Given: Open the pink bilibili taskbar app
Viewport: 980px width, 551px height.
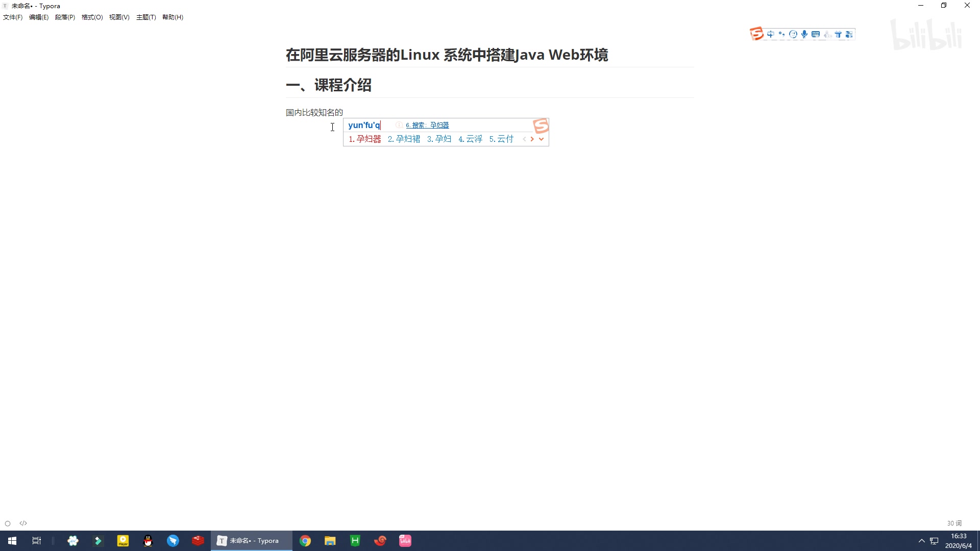Looking at the screenshot, I should tap(405, 541).
